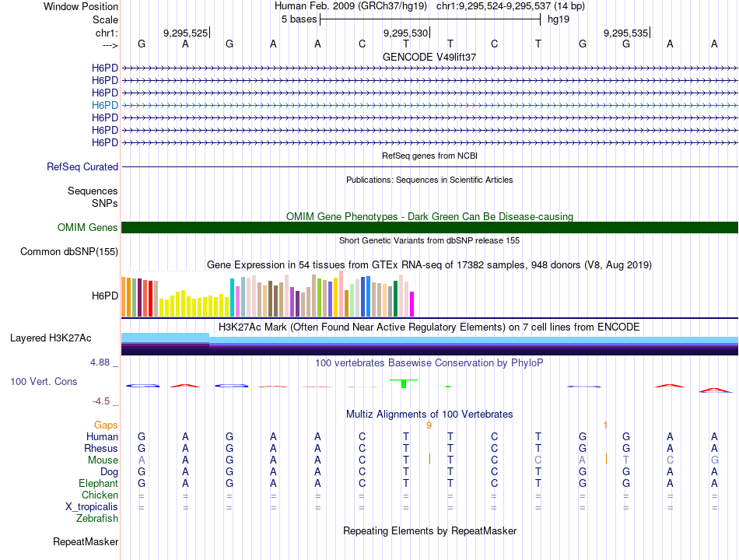This screenshot has height=560, width=739.
Task: Open the 100 Vert. Cons track label
Action: coord(44,381)
